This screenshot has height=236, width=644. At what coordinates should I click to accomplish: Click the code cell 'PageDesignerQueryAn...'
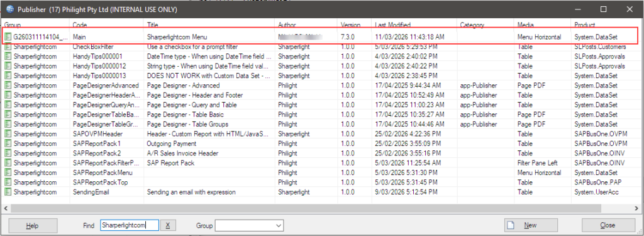pos(106,105)
